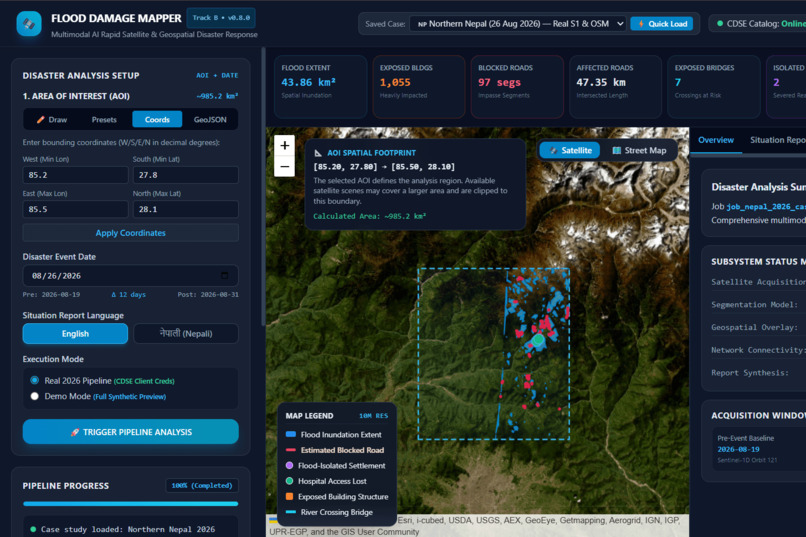This screenshot has width=806, height=537.
Task: Select Demo Mode radio button
Action: 34,396
